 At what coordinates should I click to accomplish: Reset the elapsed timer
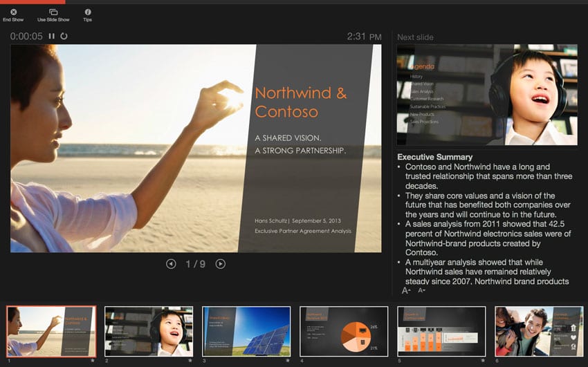pyautogui.click(x=64, y=36)
